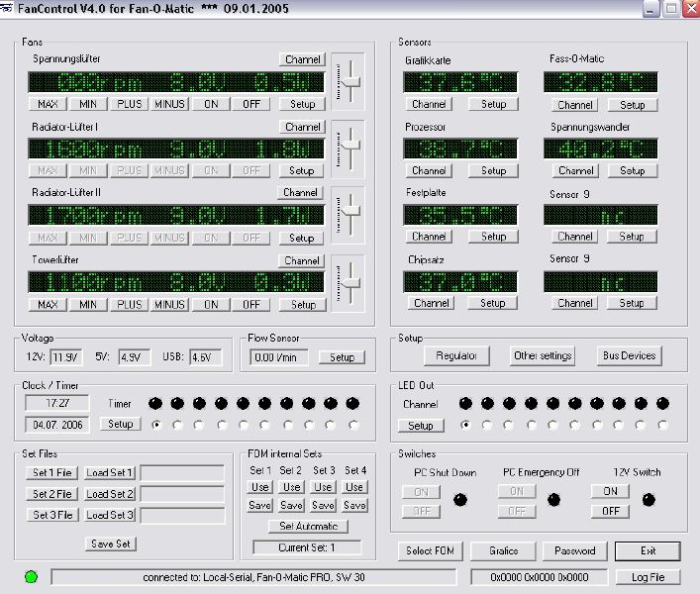Click the flow rate value field
Screen dimensions: 700x594
click(x=278, y=357)
